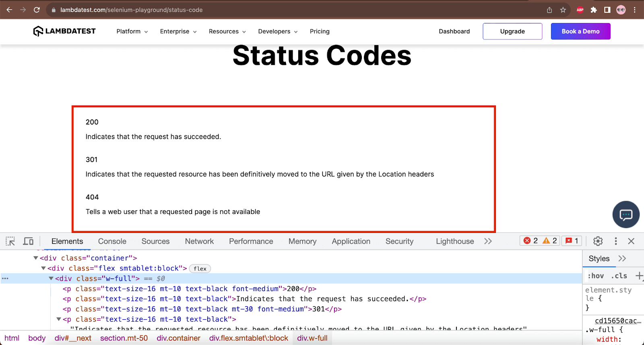
Task: Go back to the previous page
Action: [x=10, y=10]
